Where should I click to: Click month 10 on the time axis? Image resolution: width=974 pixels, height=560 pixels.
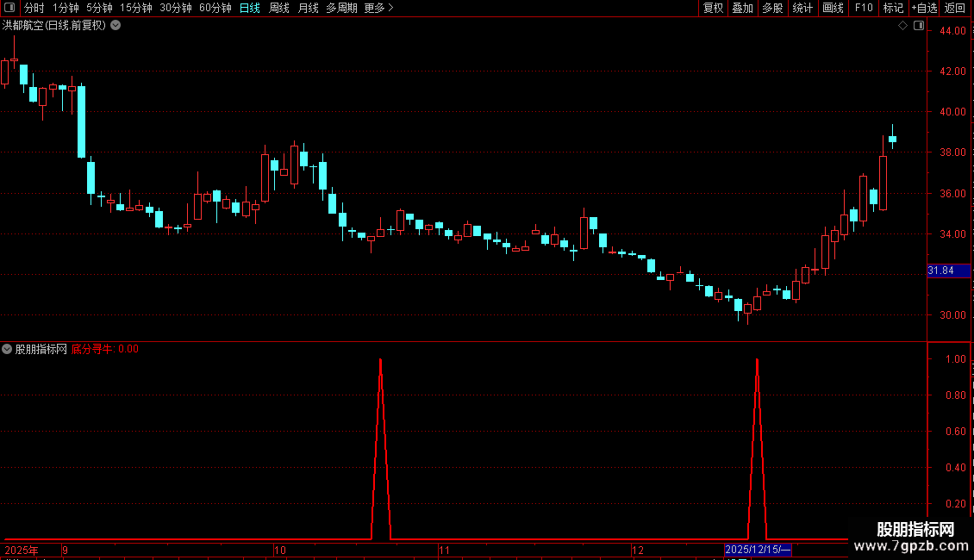click(x=279, y=550)
